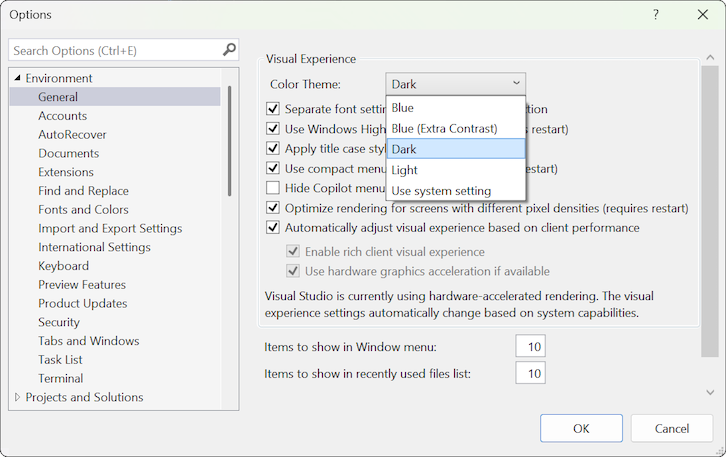Select Terminal in the tree
Image resolution: width=726 pixels, height=457 pixels.
(61, 378)
